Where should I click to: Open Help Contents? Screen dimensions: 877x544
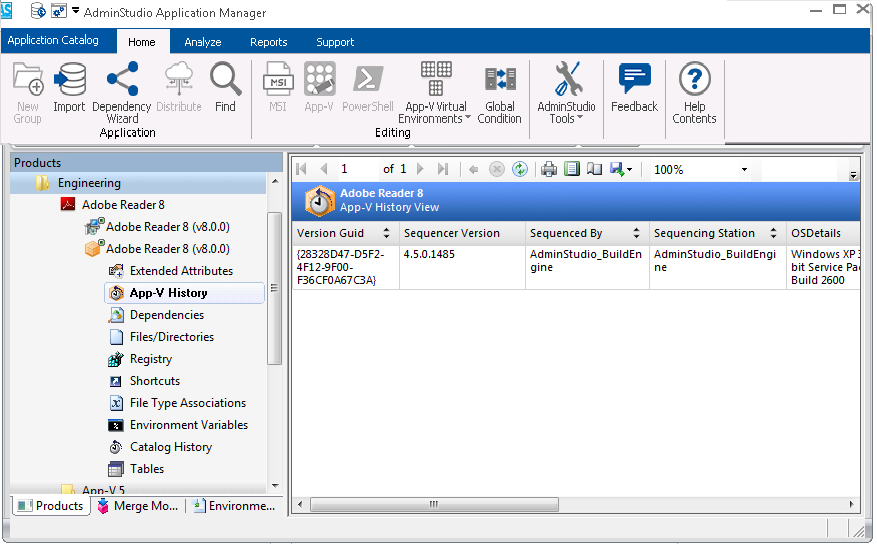tap(694, 91)
